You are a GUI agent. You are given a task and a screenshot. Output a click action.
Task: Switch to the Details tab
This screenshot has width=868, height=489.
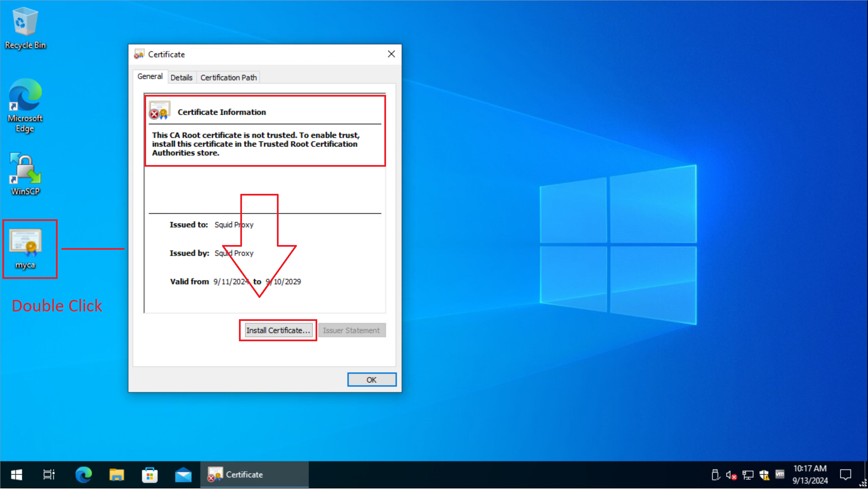pos(181,78)
